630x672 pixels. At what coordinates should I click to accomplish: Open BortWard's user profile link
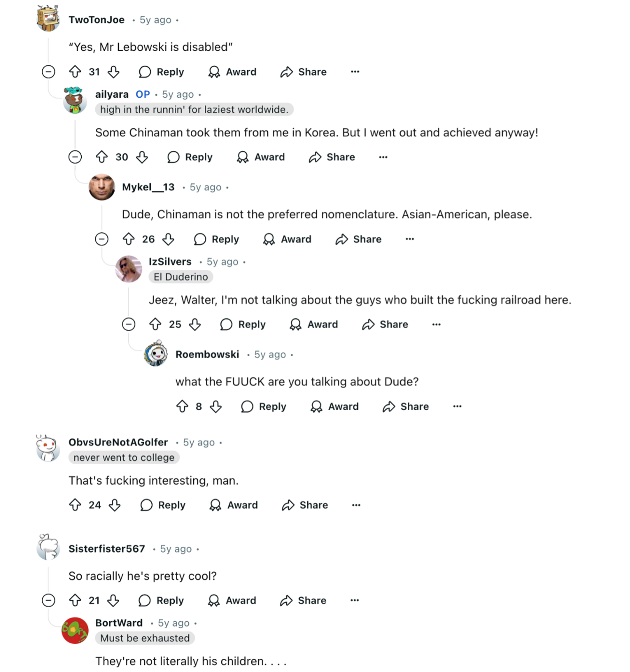119,623
